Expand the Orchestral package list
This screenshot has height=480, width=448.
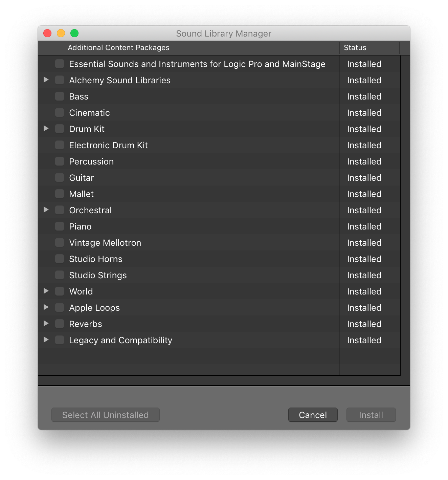46,210
